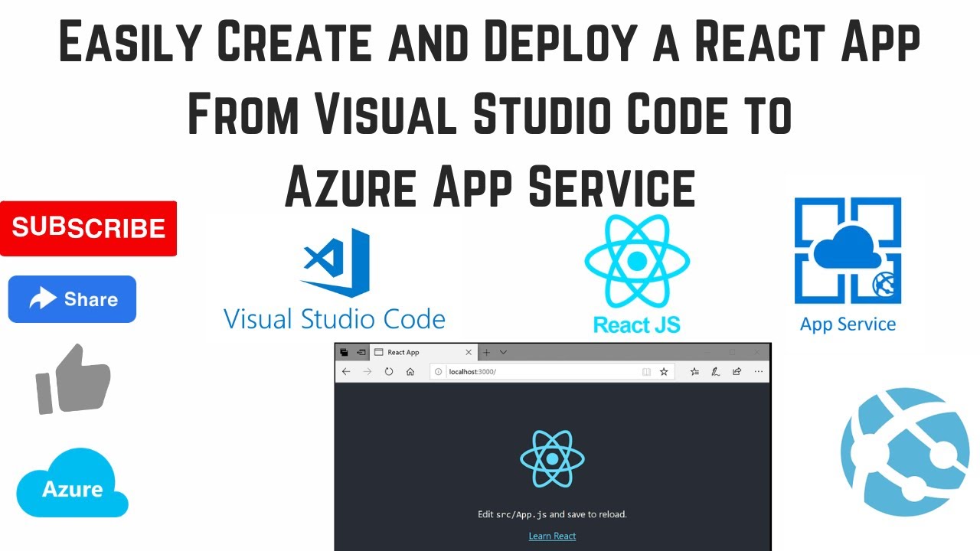Click the 'Visual Studio Code' text label
The image size is (980, 551).
click(335, 318)
